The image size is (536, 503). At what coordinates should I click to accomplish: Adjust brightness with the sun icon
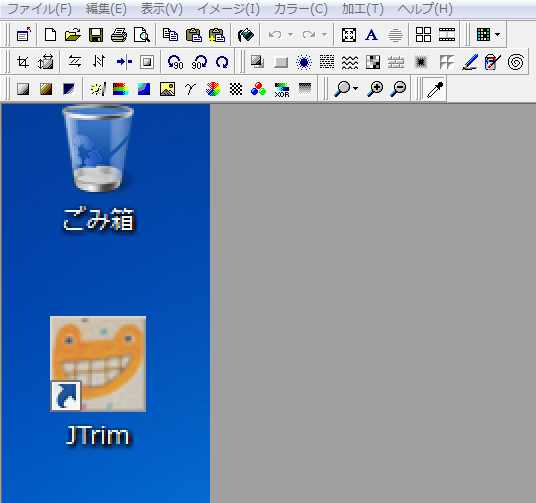98,89
